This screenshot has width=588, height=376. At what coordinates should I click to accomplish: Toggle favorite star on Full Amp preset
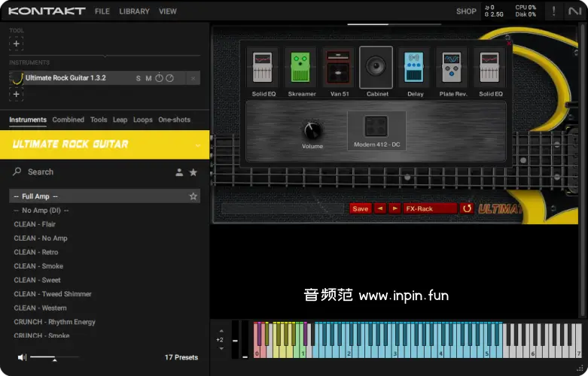pos(193,196)
